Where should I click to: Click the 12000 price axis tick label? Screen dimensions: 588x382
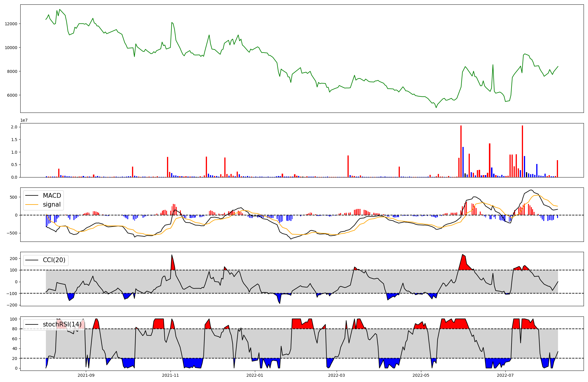click(x=11, y=24)
